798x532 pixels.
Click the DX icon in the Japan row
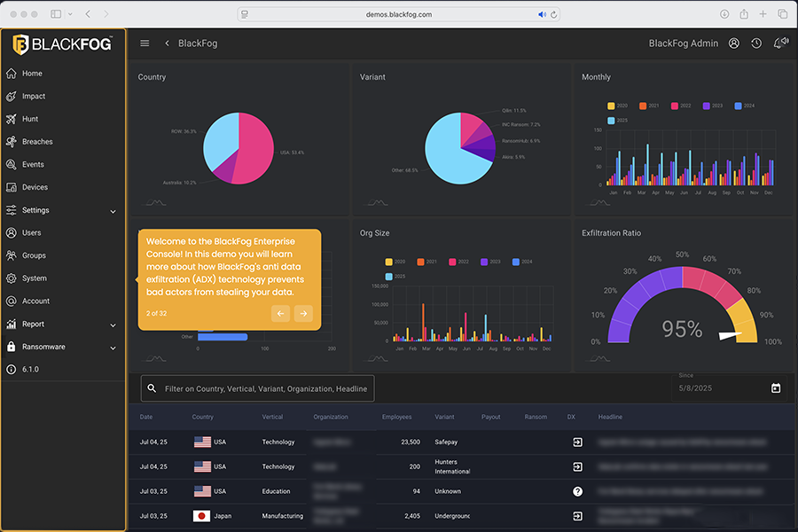[x=577, y=516]
